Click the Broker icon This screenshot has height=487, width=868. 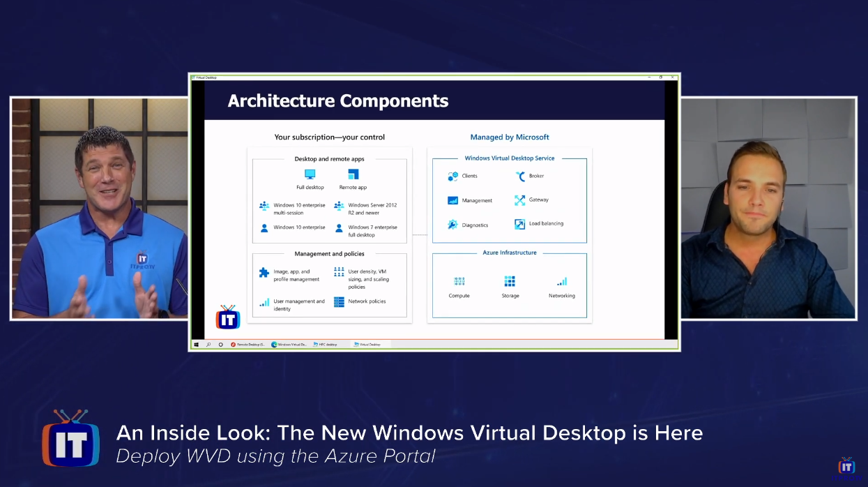[520, 176]
